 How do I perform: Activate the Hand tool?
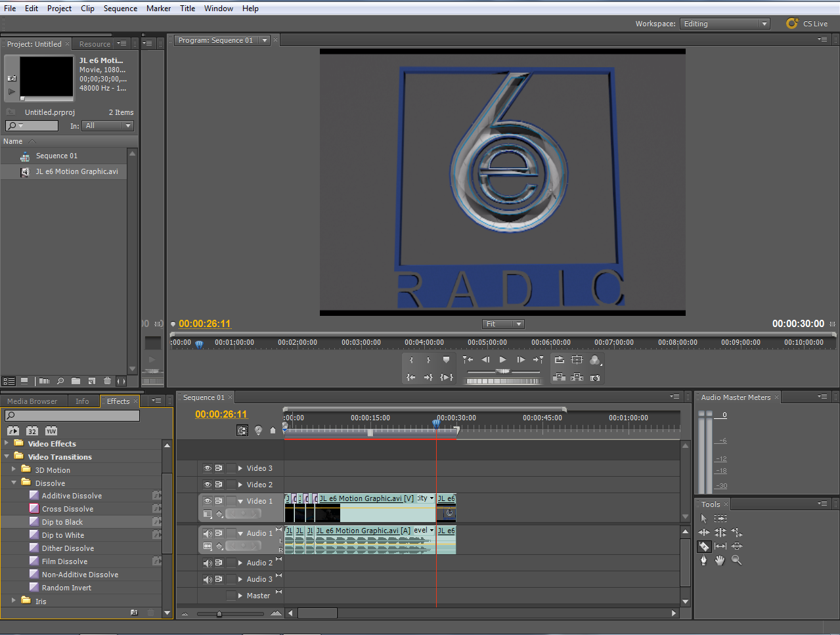pos(720,559)
